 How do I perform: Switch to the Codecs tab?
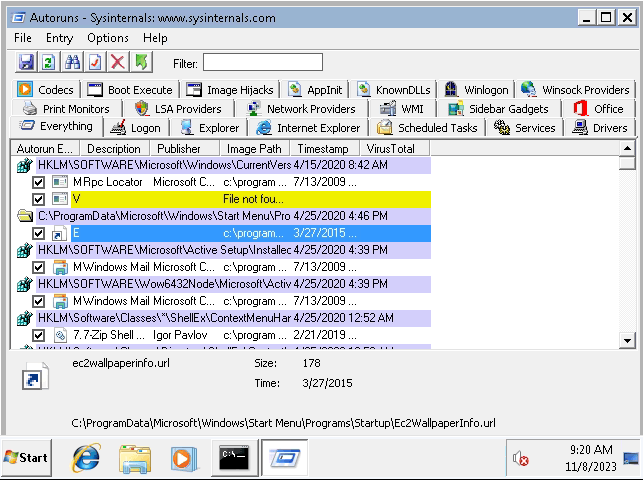pyautogui.click(x=46, y=89)
